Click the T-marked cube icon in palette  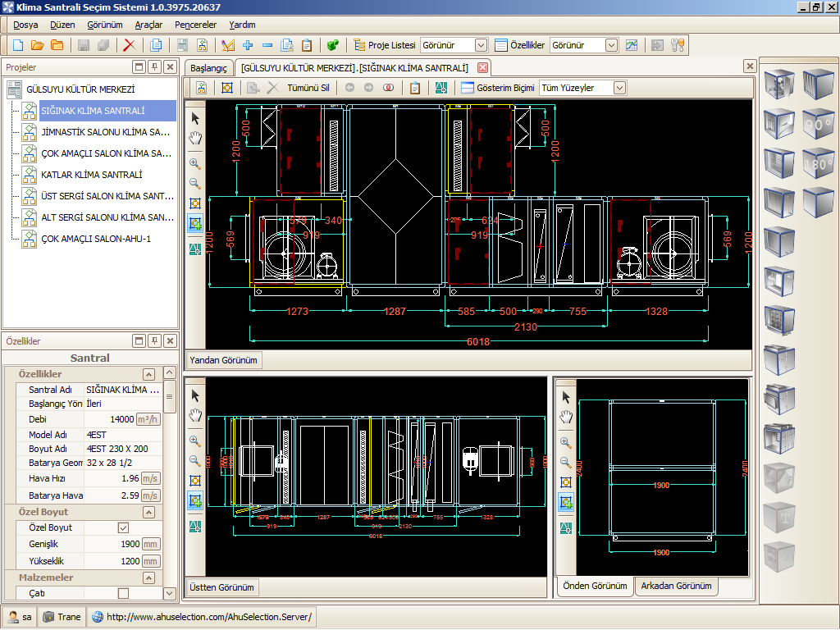pos(779,518)
